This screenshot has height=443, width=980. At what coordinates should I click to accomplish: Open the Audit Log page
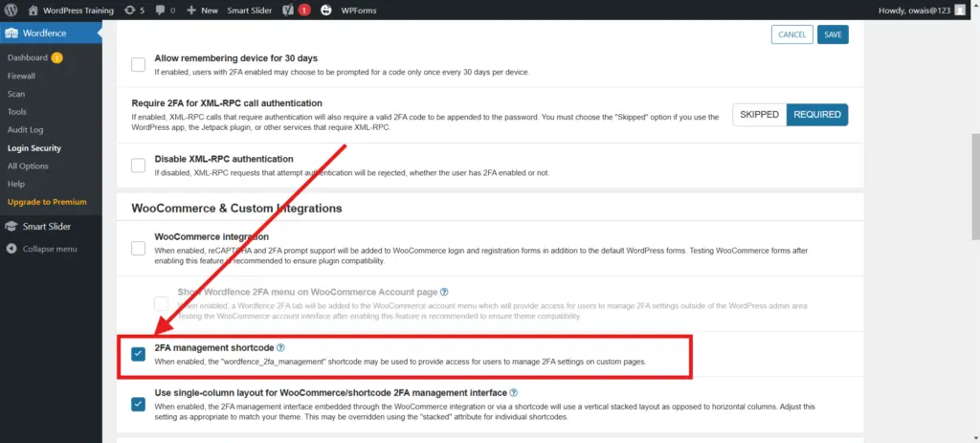pyautogui.click(x=25, y=130)
